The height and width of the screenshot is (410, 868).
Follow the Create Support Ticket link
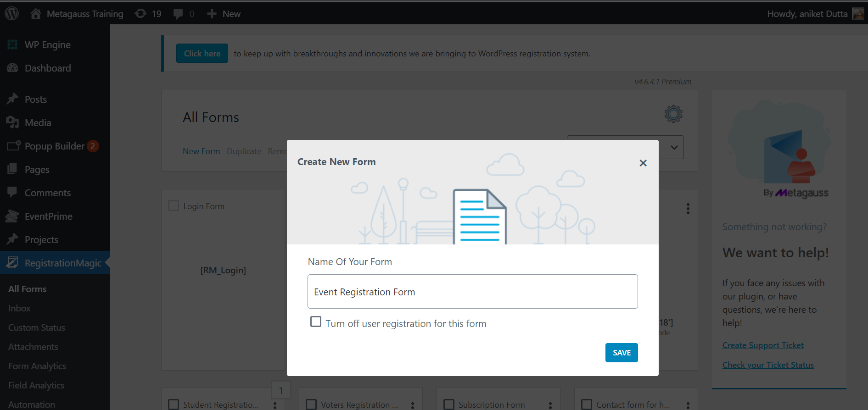[762, 345]
